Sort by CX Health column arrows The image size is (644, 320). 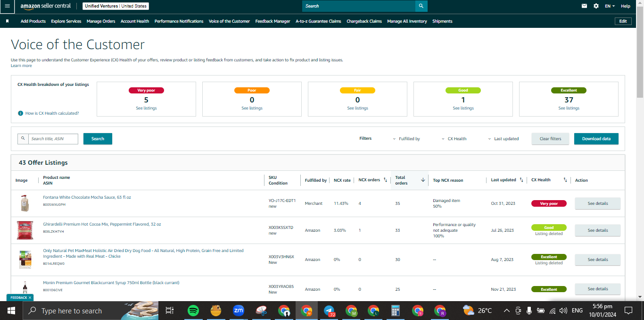[565, 180]
